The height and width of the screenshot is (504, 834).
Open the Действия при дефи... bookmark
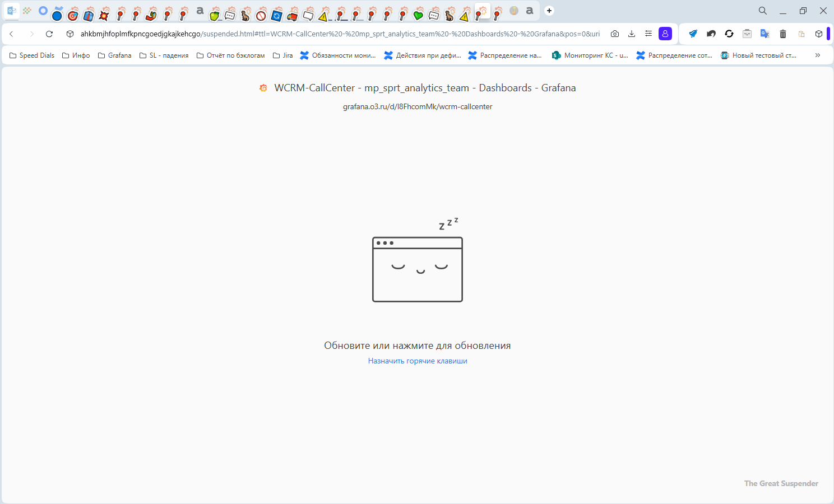coord(423,55)
